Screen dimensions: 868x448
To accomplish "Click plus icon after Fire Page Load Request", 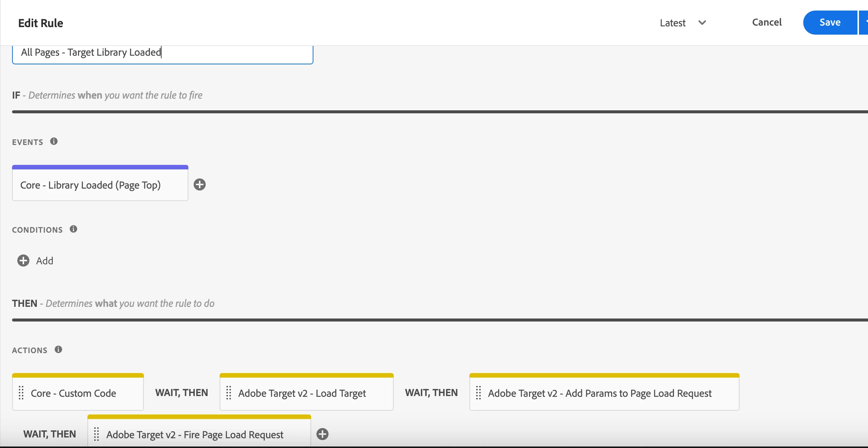I will (322, 434).
